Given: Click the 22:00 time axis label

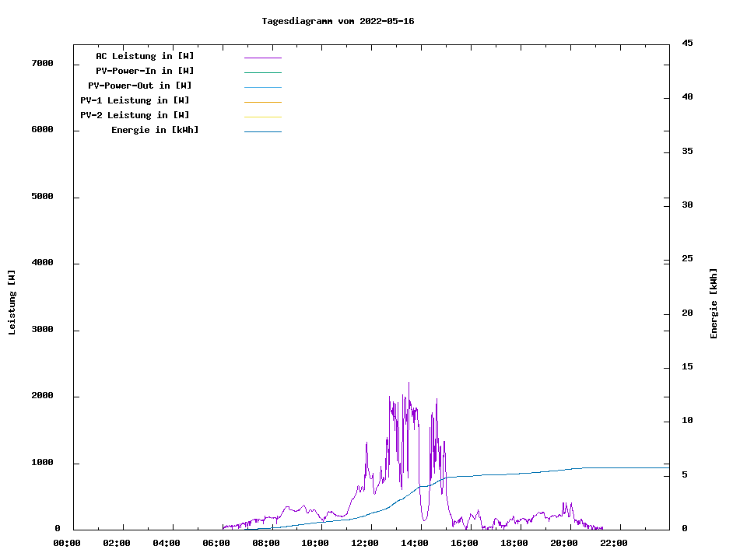Looking at the screenshot, I should [x=614, y=543].
